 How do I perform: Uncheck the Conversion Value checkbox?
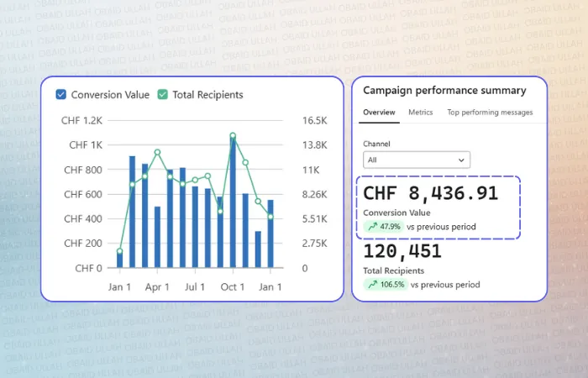pyautogui.click(x=61, y=94)
